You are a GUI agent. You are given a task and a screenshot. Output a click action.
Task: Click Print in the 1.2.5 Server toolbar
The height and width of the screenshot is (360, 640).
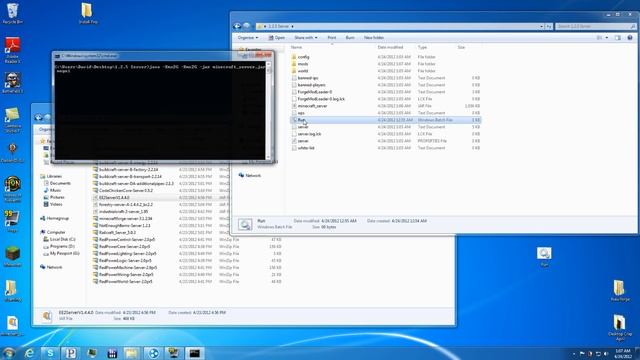click(332, 38)
